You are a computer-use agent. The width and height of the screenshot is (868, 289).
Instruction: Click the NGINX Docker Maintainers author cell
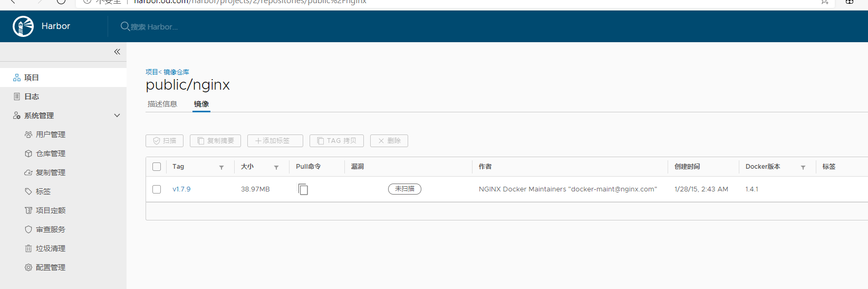click(x=568, y=189)
